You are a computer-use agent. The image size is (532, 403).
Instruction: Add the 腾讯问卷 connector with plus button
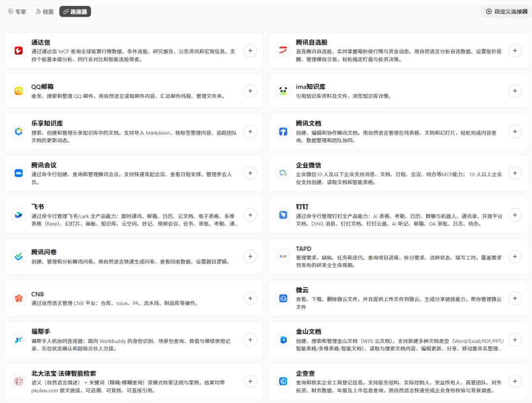point(250,256)
